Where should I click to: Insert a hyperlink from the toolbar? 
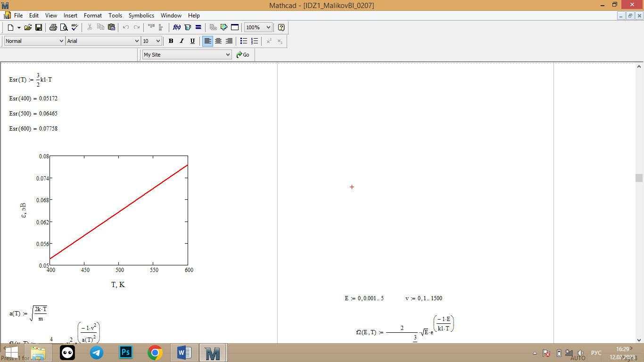click(213, 27)
